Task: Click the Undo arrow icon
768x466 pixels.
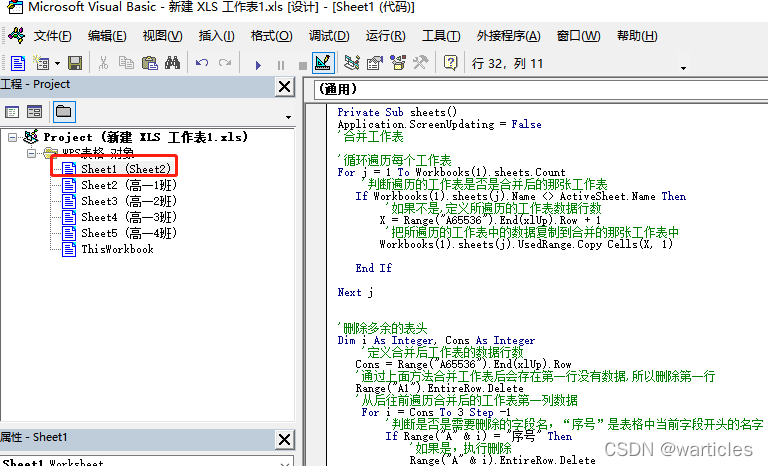Action: (202, 63)
